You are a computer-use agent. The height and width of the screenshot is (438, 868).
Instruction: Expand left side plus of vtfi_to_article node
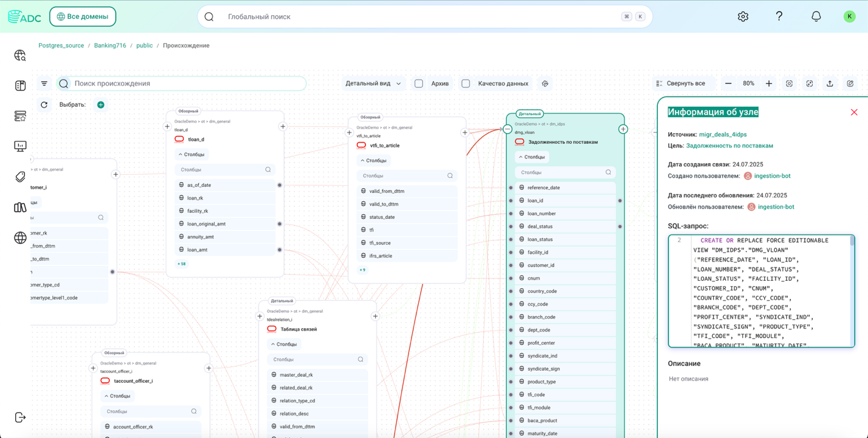point(349,132)
